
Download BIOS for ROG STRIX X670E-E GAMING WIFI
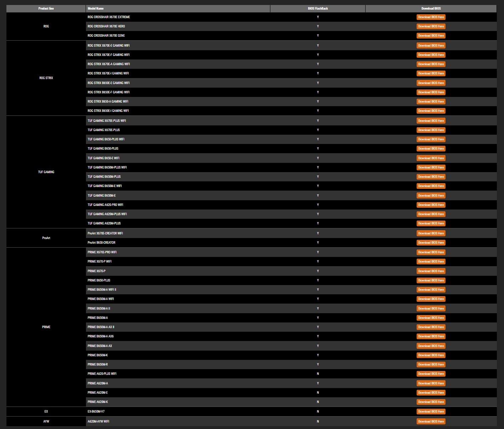tap(431, 46)
